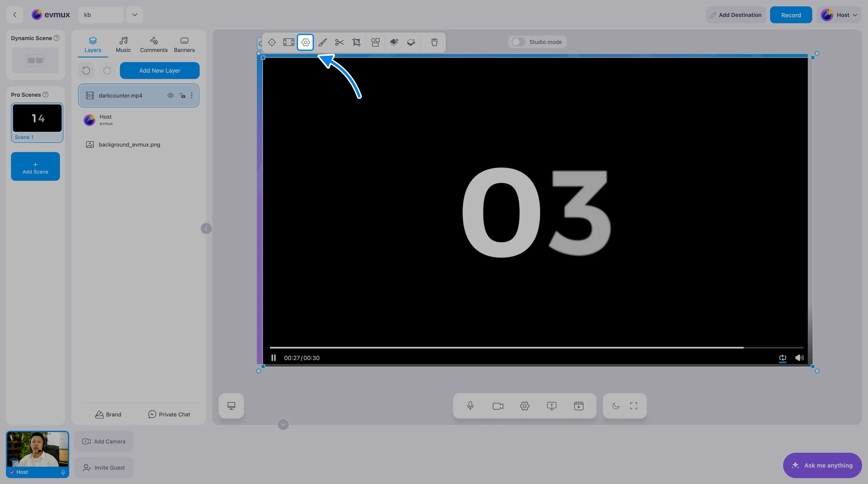Click the Record button
This screenshot has width=868, height=484.
(x=791, y=15)
